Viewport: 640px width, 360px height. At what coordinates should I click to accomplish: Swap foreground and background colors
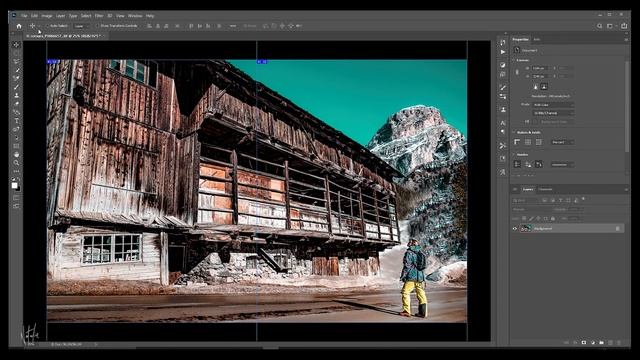(18, 180)
